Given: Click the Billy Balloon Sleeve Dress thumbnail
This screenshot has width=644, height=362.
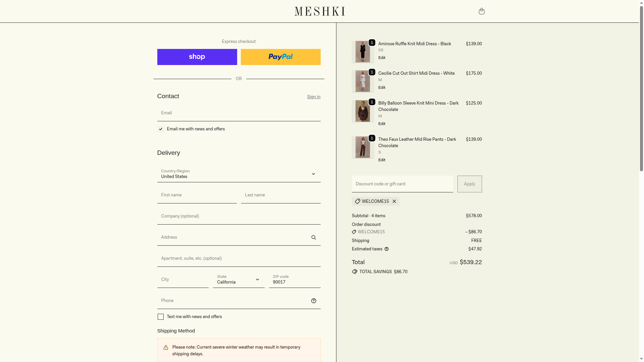Looking at the screenshot, I should click(x=363, y=111).
